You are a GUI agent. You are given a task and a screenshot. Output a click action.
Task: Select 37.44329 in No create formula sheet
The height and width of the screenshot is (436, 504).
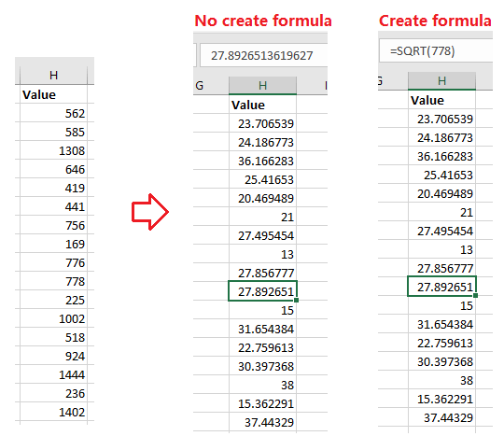[x=262, y=422]
